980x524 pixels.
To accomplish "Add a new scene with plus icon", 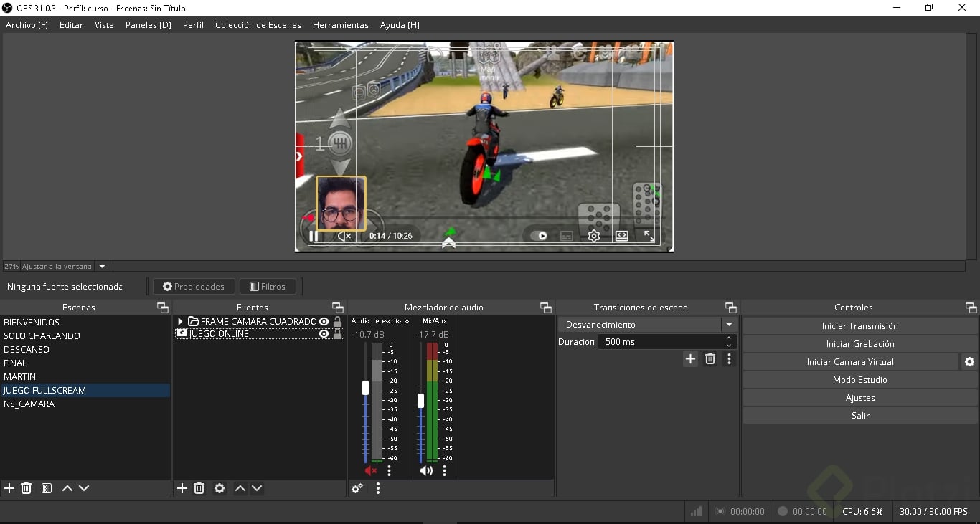I will 9,488.
